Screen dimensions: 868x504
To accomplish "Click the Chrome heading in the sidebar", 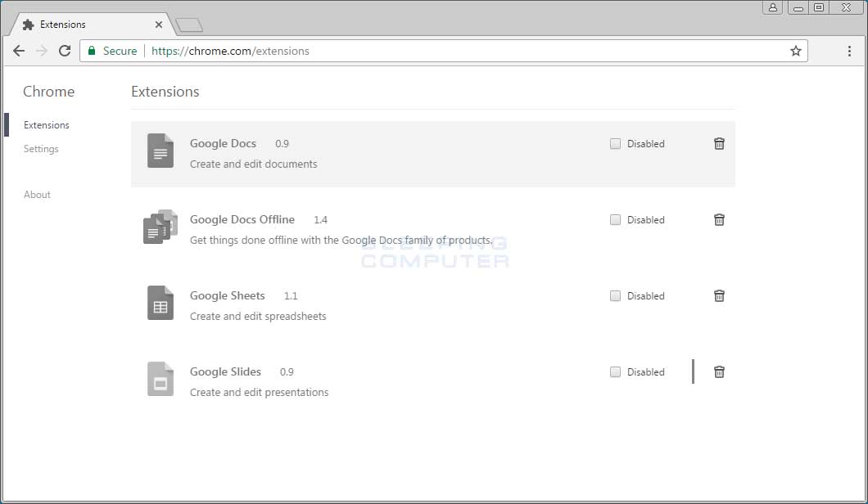I will tap(48, 92).
